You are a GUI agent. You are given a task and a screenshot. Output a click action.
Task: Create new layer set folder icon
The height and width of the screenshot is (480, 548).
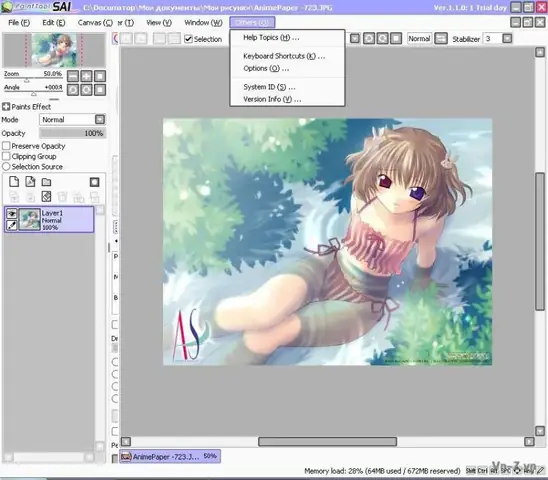(46, 182)
